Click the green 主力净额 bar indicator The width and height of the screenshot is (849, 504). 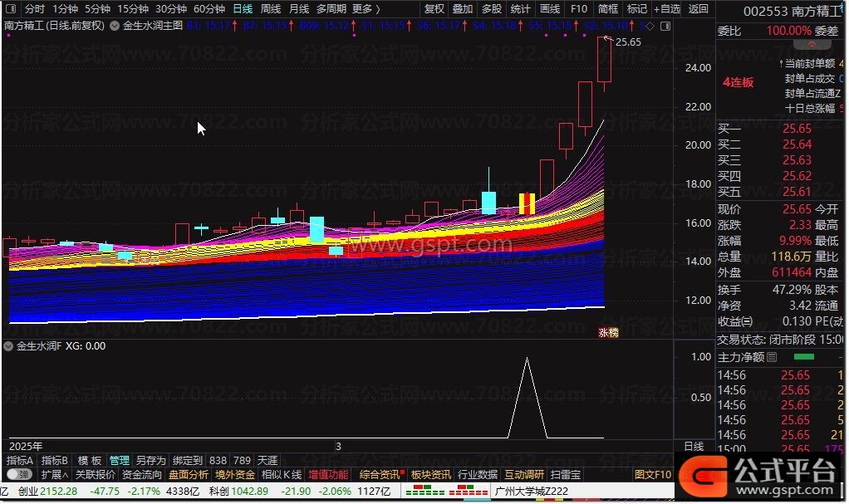[804, 357]
